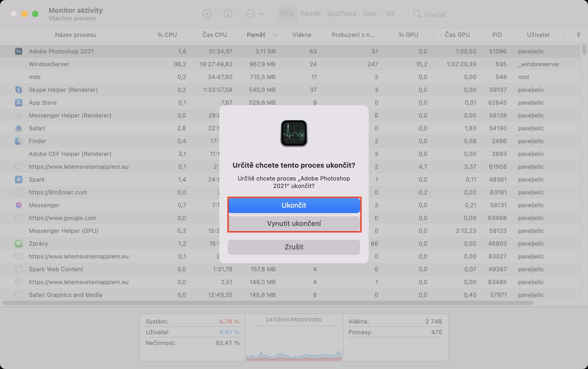Click the Adobe Photoshop 2021 process icon
This screenshot has width=588, height=369.
pyautogui.click(x=18, y=51)
